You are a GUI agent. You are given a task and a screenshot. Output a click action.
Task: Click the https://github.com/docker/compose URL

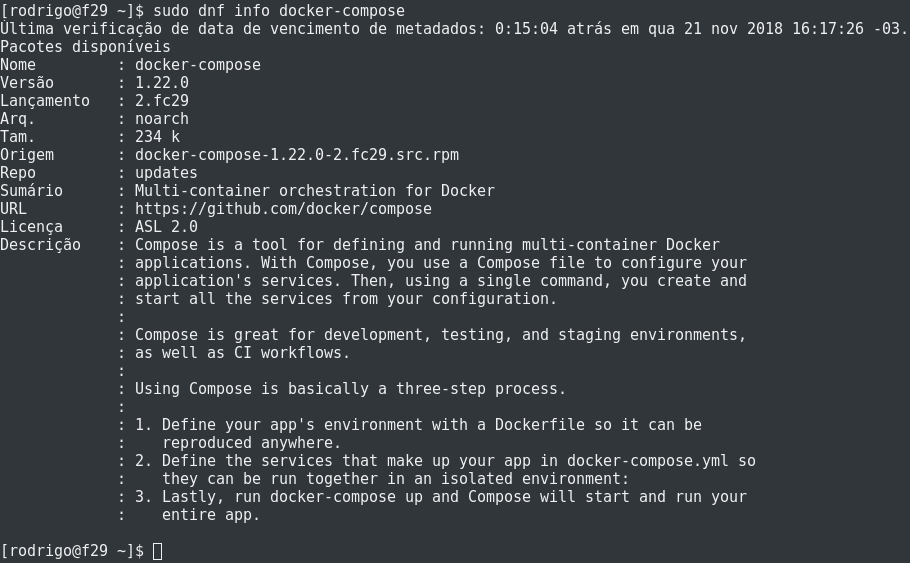click(283, 209)
